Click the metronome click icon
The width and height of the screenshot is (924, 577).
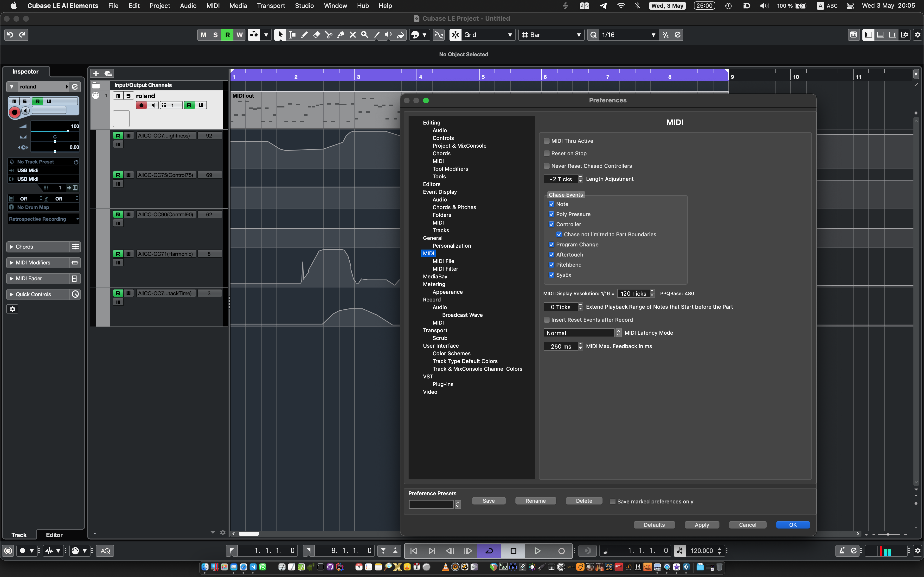(x=842, y=551)
